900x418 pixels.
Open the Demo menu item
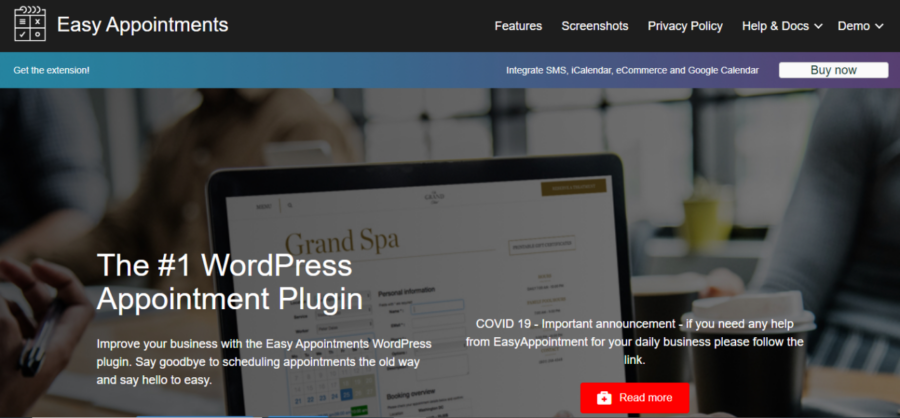[x=854, y=26]
